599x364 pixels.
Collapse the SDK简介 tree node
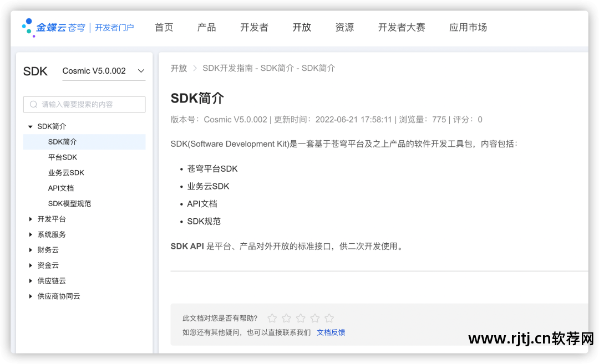(30, 127)
